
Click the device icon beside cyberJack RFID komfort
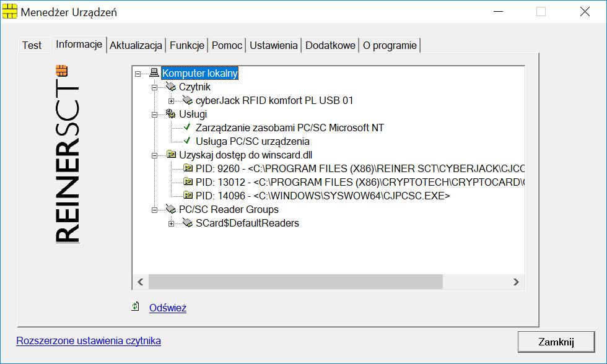click(187, 100)
